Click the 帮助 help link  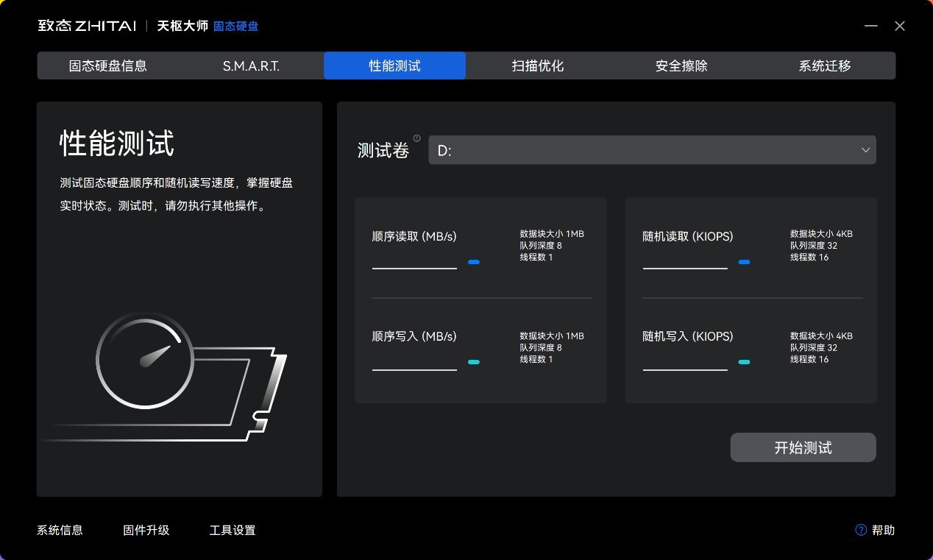pyautogui.click(x=883, y=530)
